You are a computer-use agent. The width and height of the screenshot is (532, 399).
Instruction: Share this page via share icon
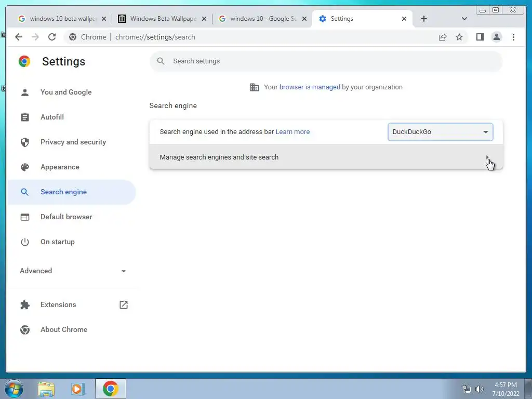pos(443,37)
